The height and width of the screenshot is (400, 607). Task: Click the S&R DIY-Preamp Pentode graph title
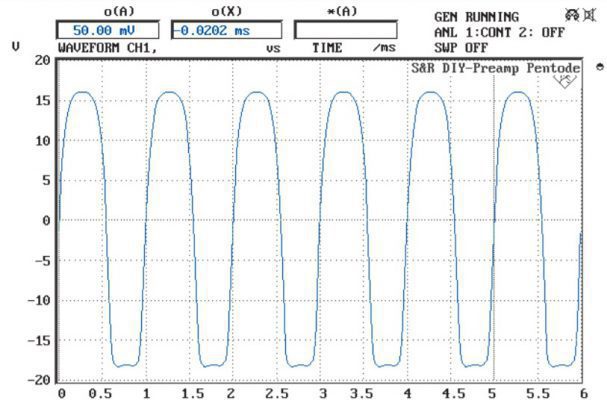coord(496,68)
